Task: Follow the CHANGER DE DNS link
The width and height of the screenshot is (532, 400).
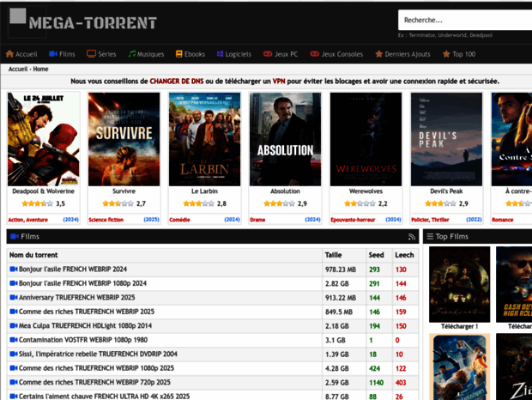Action: (x=177, y=81)
